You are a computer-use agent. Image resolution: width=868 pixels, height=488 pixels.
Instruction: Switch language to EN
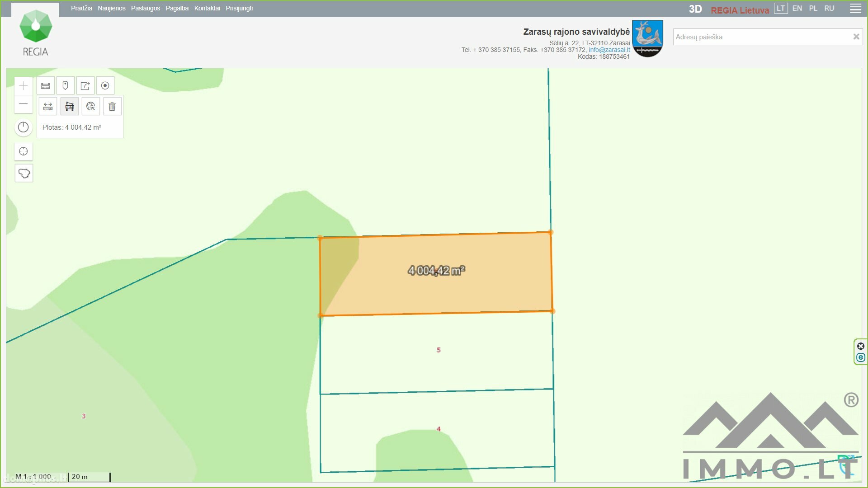[797, 8]
